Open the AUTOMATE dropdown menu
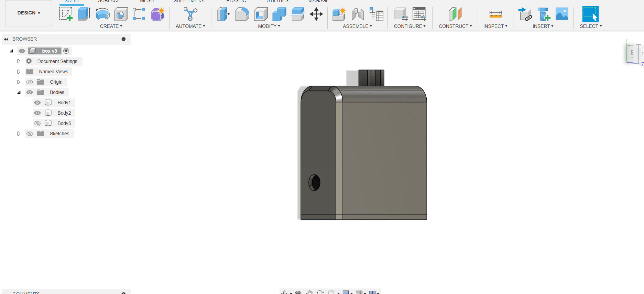Screen dimensions: 644x294 pos(190,26)
